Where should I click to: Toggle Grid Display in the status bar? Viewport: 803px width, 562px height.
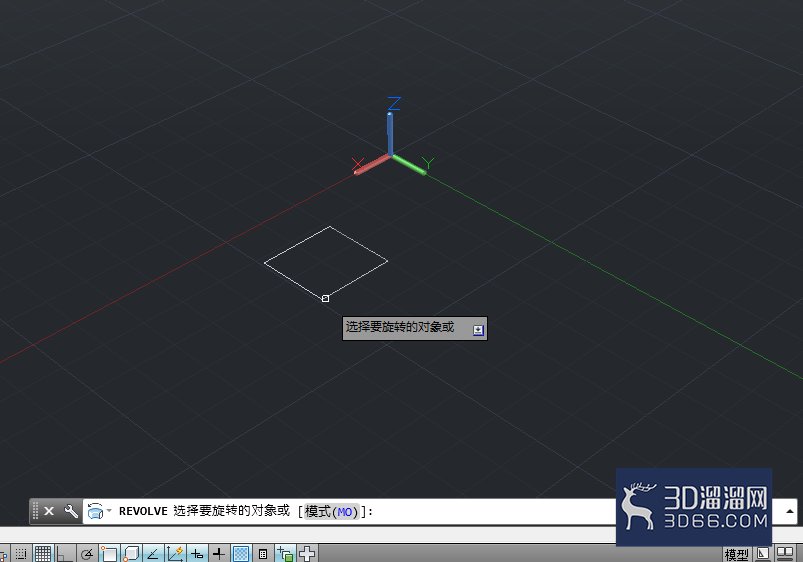[x=43, y=554]
